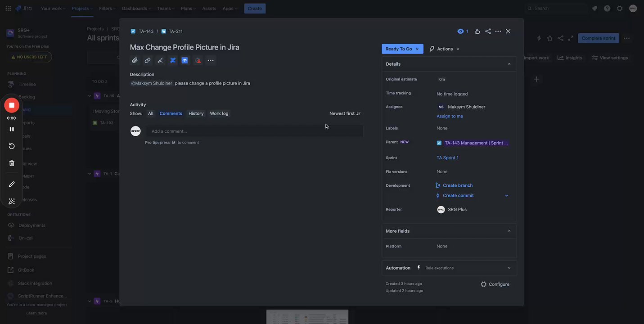The image size is (644, 324).
Task: Vote with the thumbs-up icon
Action: (x=477, y=31)
